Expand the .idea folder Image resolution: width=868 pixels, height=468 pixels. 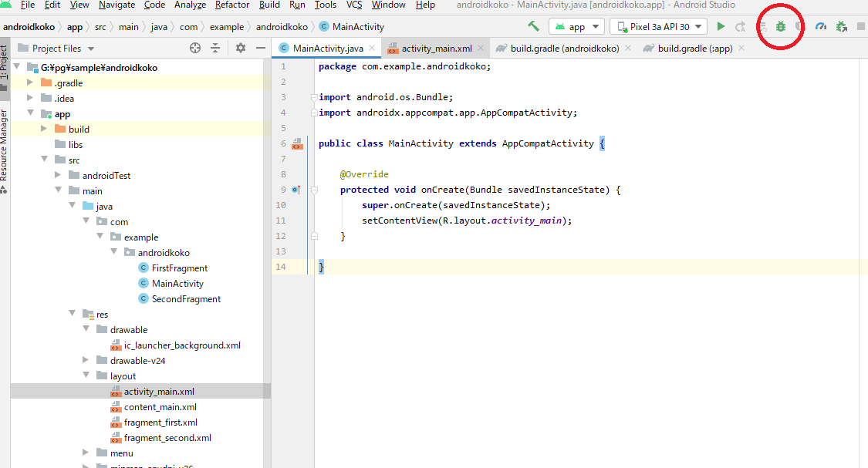point(30,98)
